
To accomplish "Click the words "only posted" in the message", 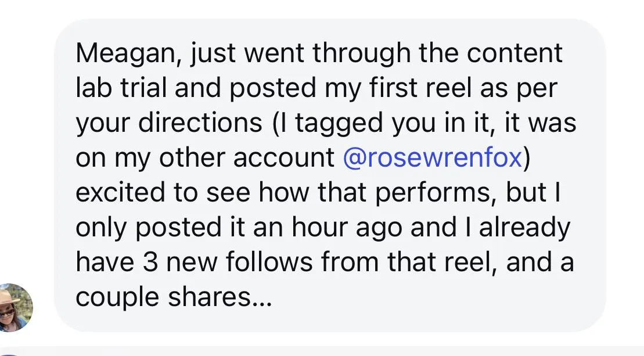I will pos(145,228).
